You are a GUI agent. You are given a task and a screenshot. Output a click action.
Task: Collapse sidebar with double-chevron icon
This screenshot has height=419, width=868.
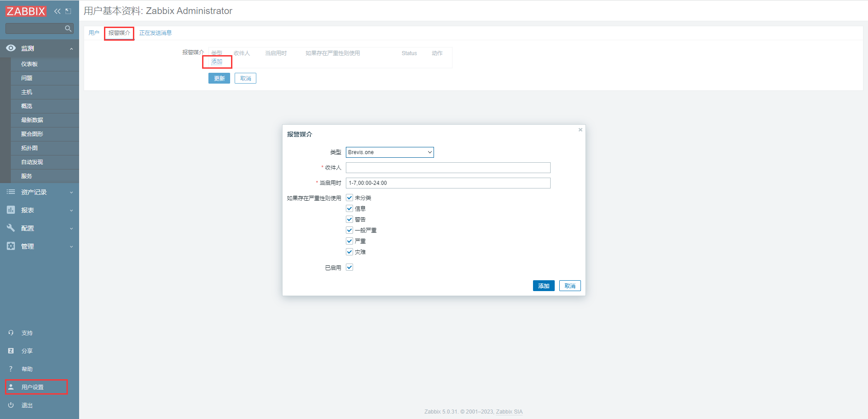point(57,11)
